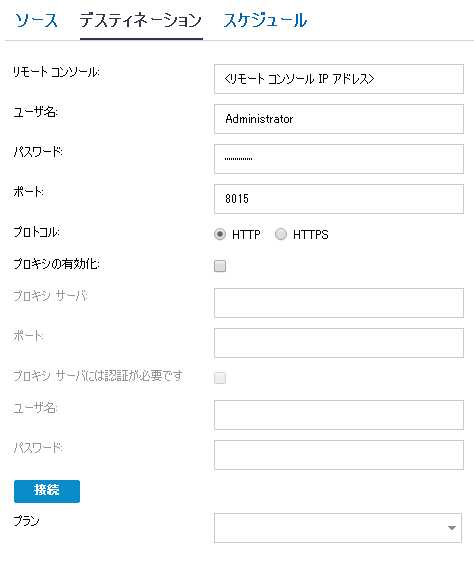Enable the プロキシの有効化 checkbox
474x579 pixels.
click(220, 266)
